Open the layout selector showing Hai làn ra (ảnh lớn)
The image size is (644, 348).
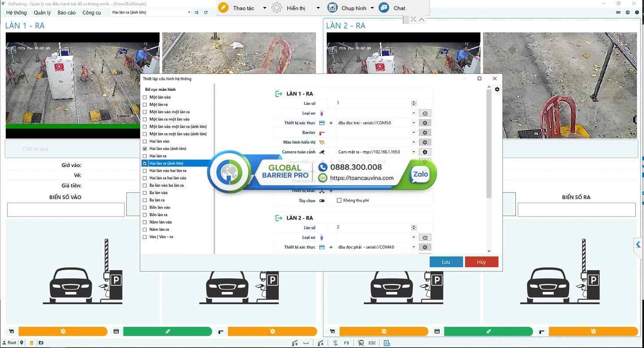point(151,12)
